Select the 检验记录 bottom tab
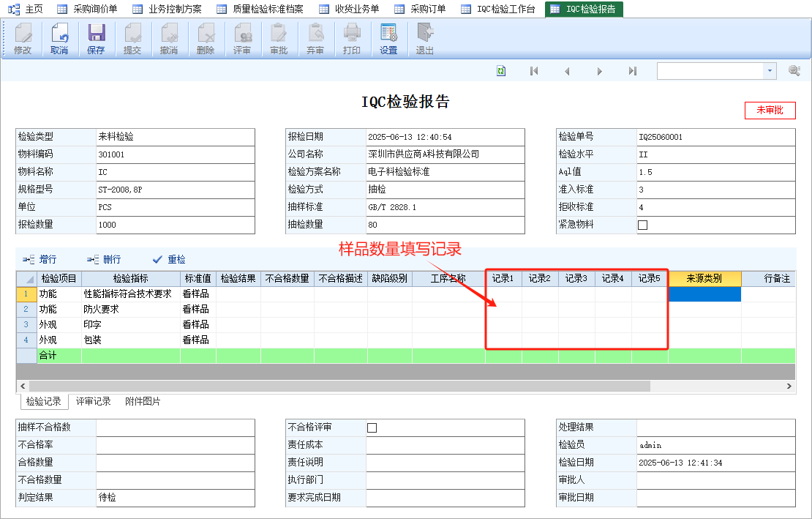This screenshot has width=812, height=519. pos(44,401)
